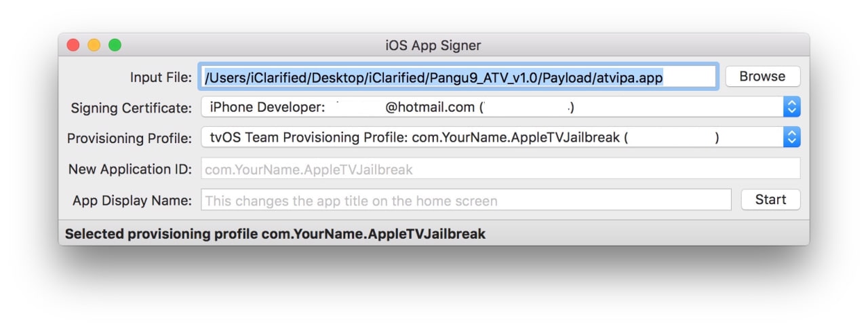The image size is (868, 329).
Task: Click the 'App Display Name:' label
Action: coord(132,200)
